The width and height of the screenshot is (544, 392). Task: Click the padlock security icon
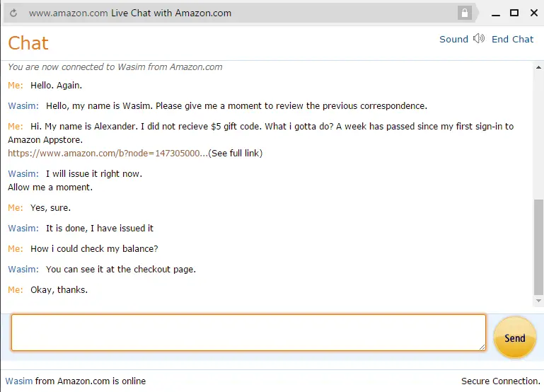click(x=465, y=13)
